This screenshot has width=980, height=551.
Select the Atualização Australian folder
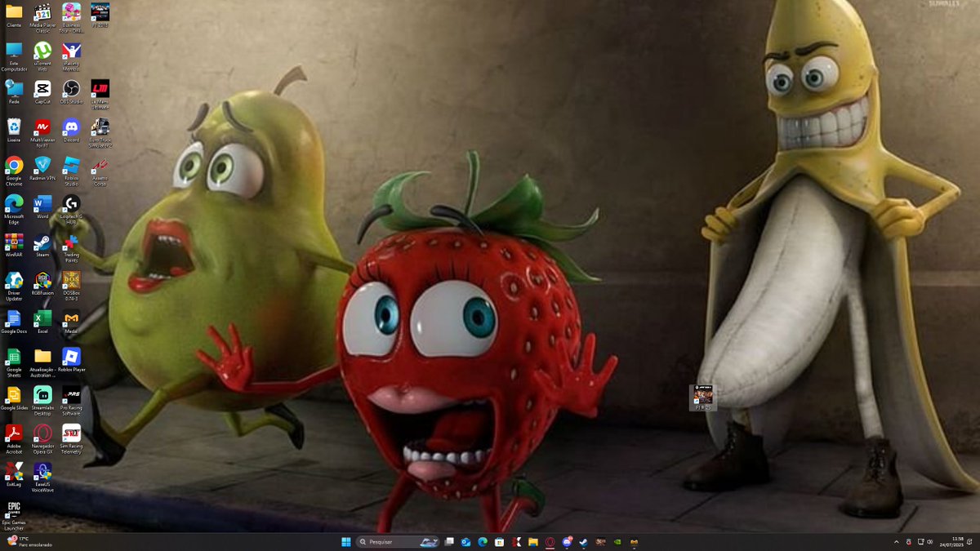pos(42,363)
